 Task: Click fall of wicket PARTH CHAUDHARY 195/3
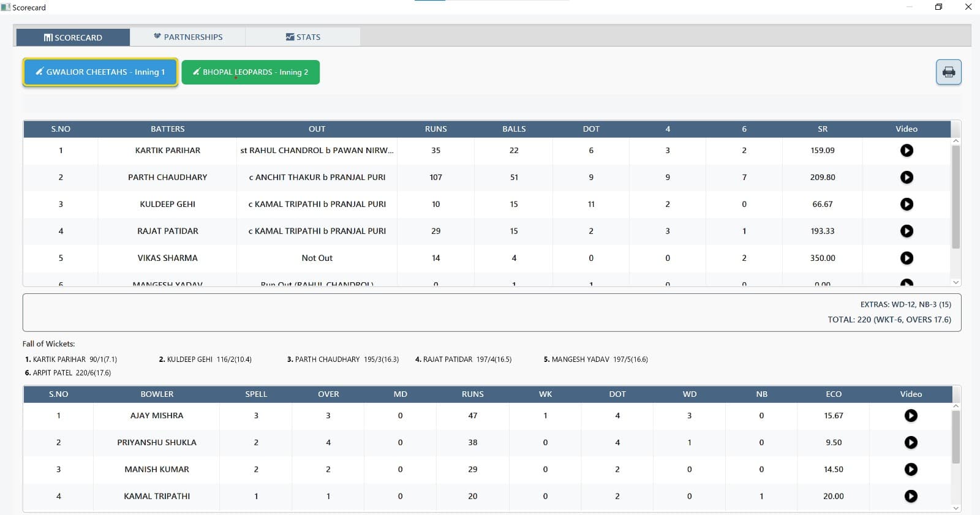point(343,359)
